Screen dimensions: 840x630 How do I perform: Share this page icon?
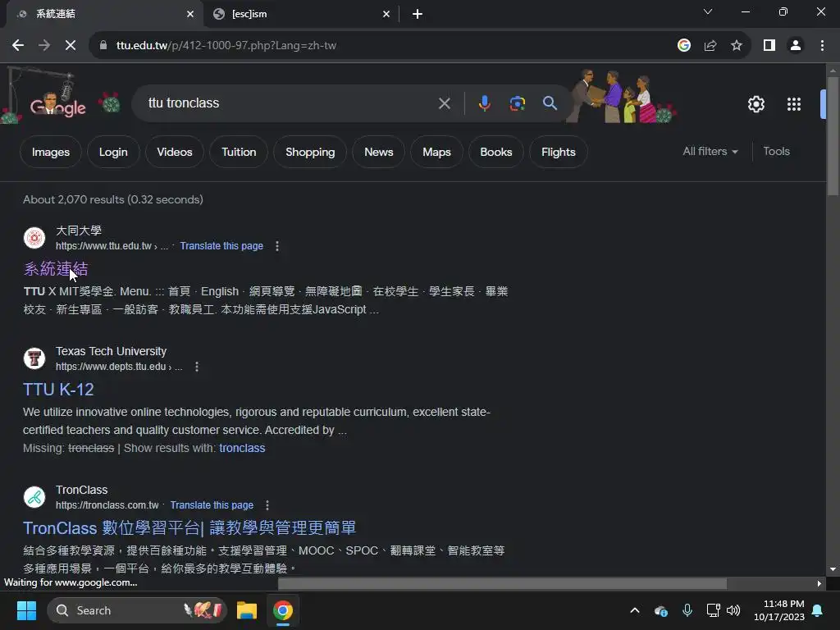[710, 46]
